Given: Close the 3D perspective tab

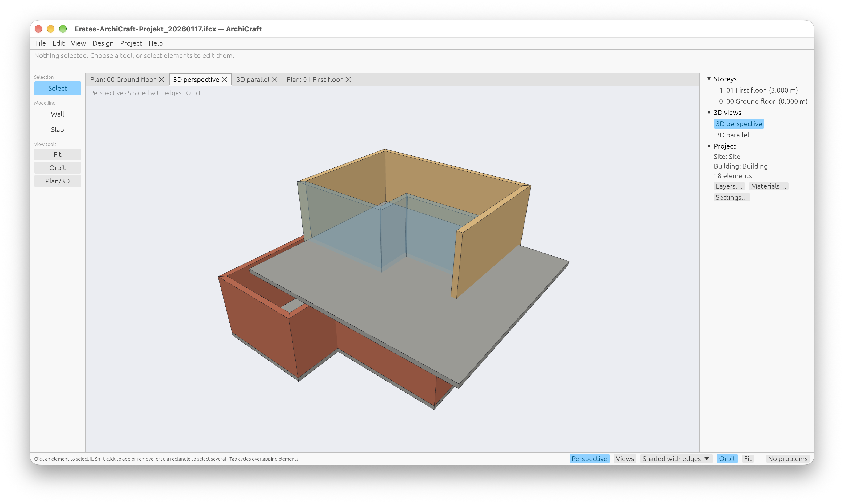Looking at the screenshot, I should point(225,79).
